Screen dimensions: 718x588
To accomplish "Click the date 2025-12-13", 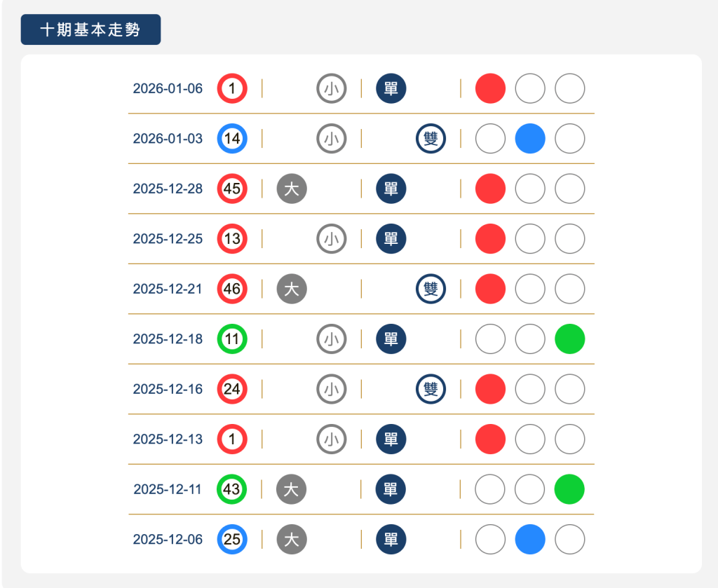I will (168, 439).
